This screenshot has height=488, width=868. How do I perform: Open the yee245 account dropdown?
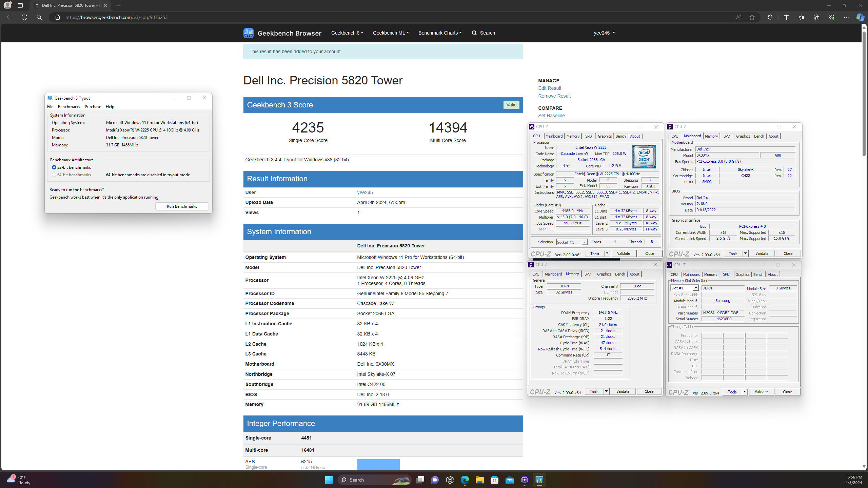604,33
